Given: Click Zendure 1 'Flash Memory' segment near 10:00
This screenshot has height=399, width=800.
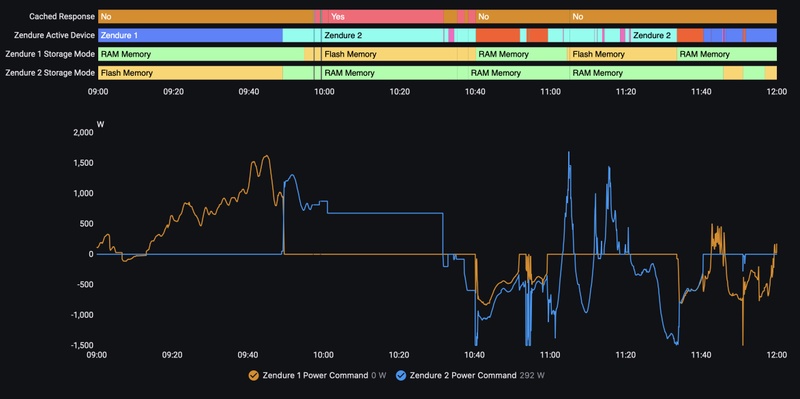Looking at the screenshot, I should click(x=389, y=54).
